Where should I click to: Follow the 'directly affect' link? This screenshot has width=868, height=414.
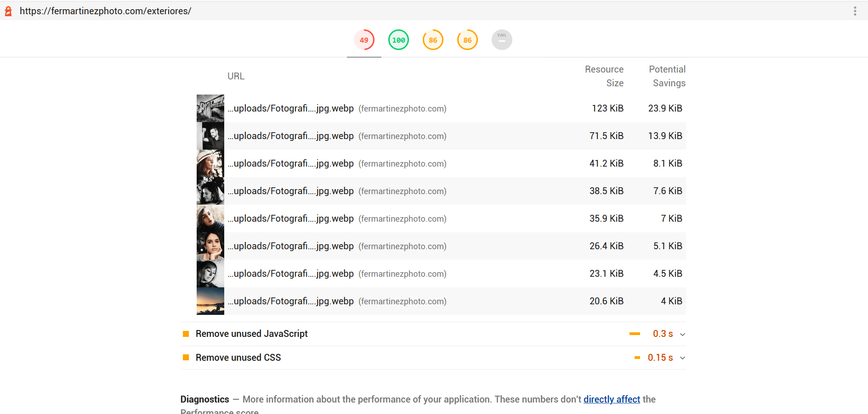tap(612, 399)
